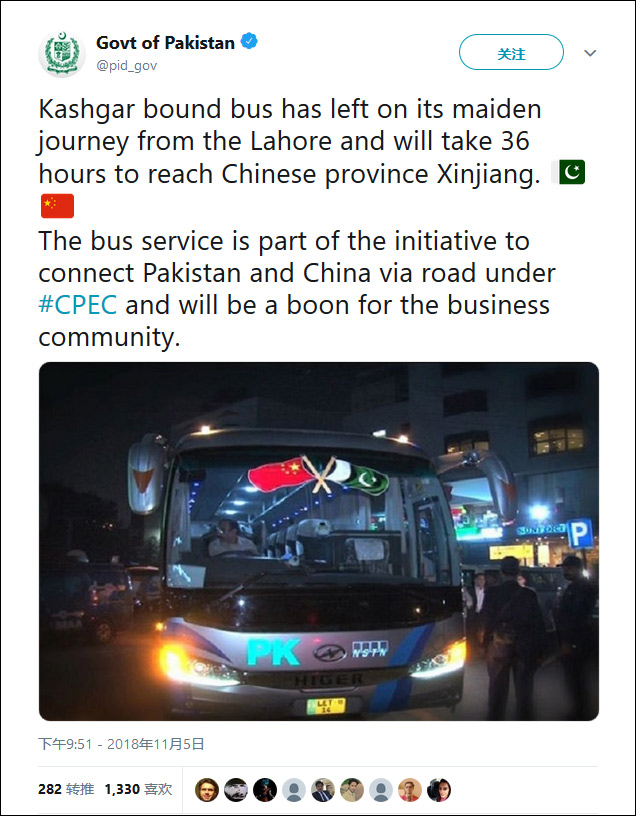View the 282 转推 retweets list

pyautogui.click(x=66, y=789)
